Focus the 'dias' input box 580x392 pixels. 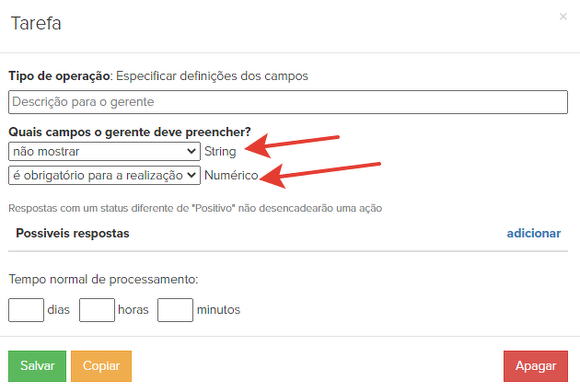tap(26, 310)
